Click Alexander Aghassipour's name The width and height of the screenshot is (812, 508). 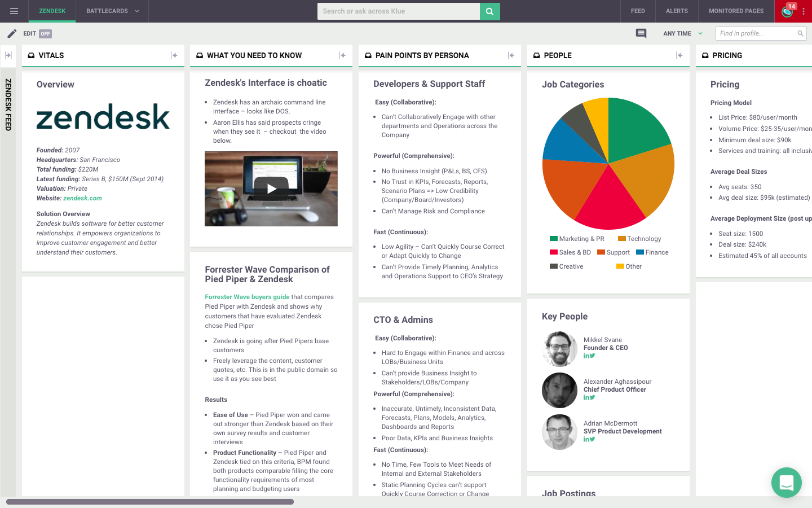click(x=617, y=382)
